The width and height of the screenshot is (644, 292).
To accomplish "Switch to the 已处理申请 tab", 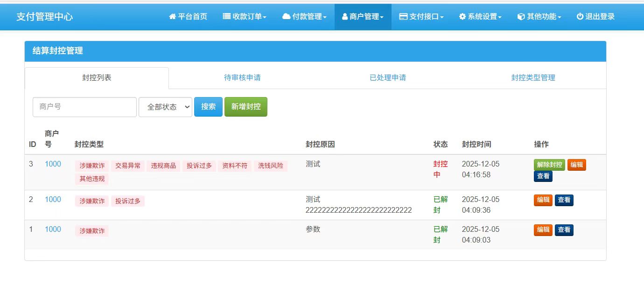I will click(388, 78).
